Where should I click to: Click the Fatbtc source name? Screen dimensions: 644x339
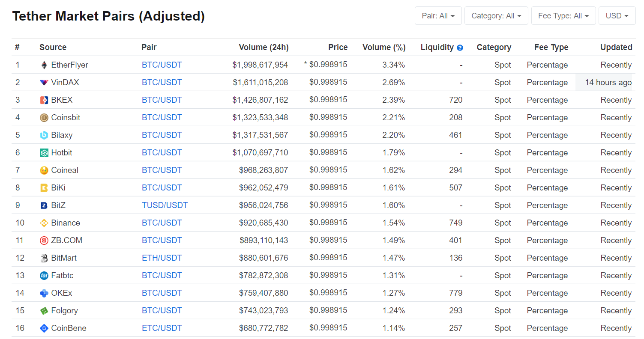[x=62, y=276]
